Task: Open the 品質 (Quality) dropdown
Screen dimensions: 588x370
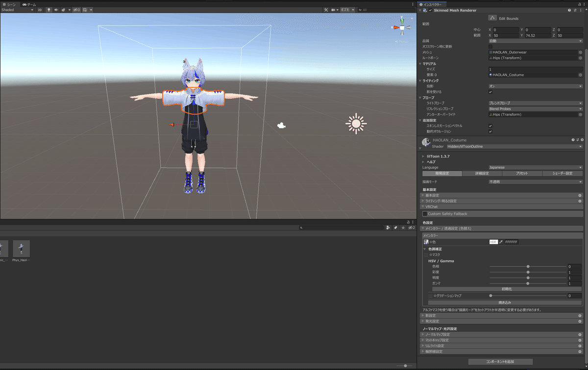Action: (x=536, y=41)
